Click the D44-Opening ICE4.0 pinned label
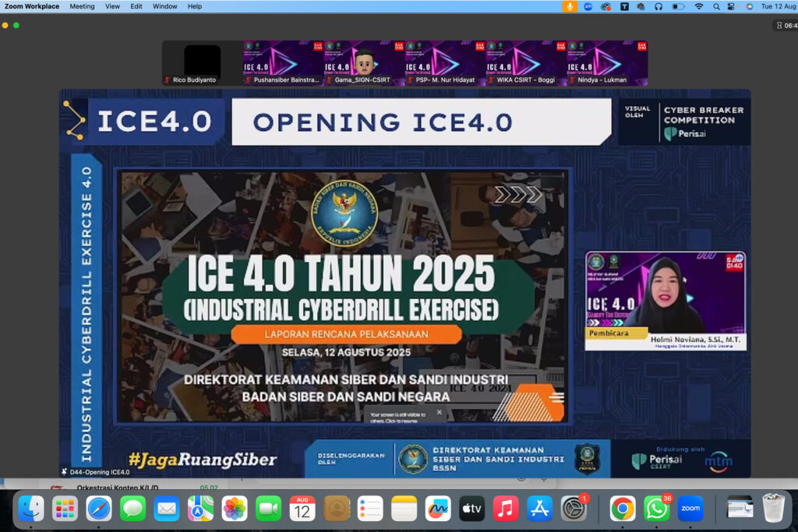The height and width of the screenshot is (532, 798). (95, 472)
